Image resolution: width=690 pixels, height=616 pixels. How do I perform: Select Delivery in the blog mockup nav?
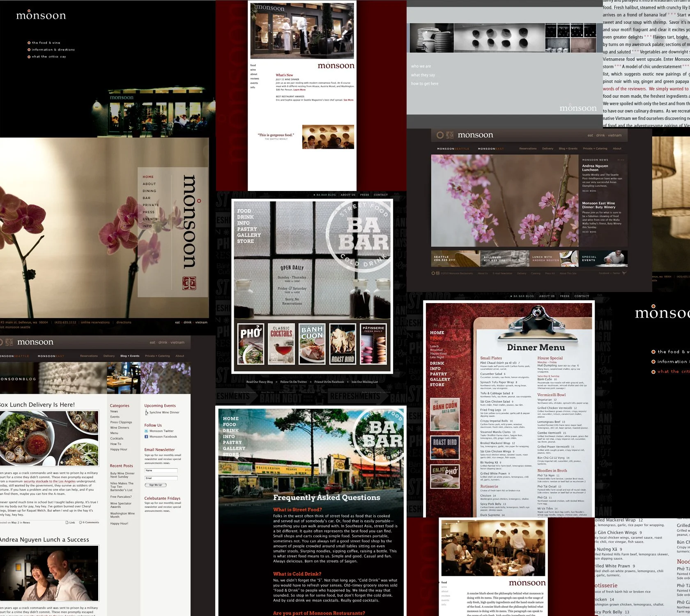pos(109,356)
